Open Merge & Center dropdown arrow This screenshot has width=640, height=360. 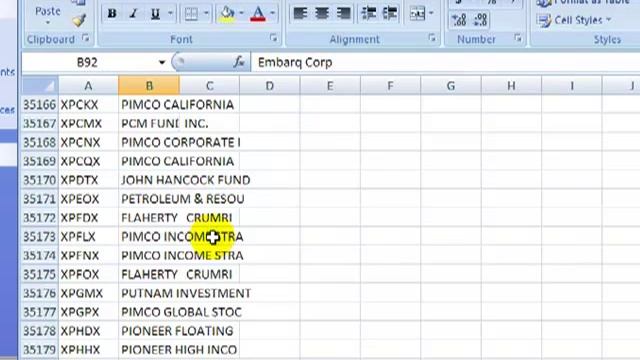click(431, 14)
